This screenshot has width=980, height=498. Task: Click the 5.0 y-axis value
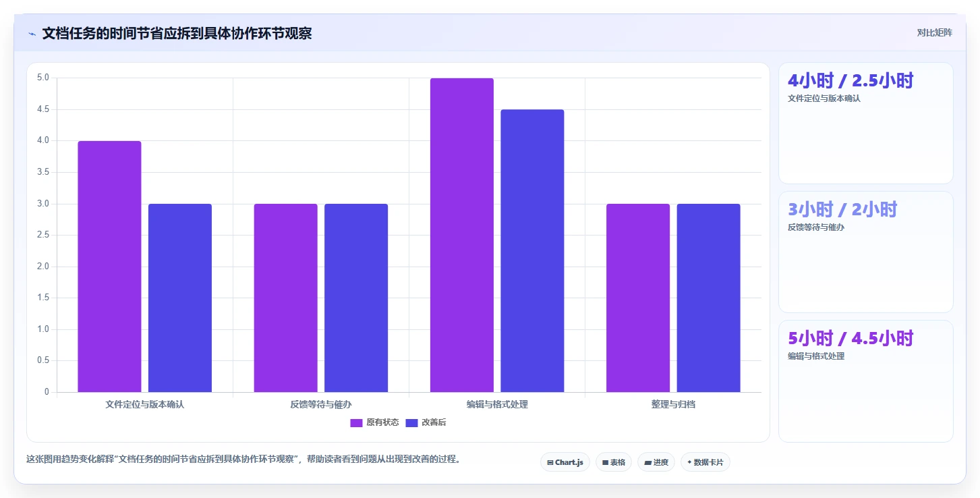[x=43, y=78]
